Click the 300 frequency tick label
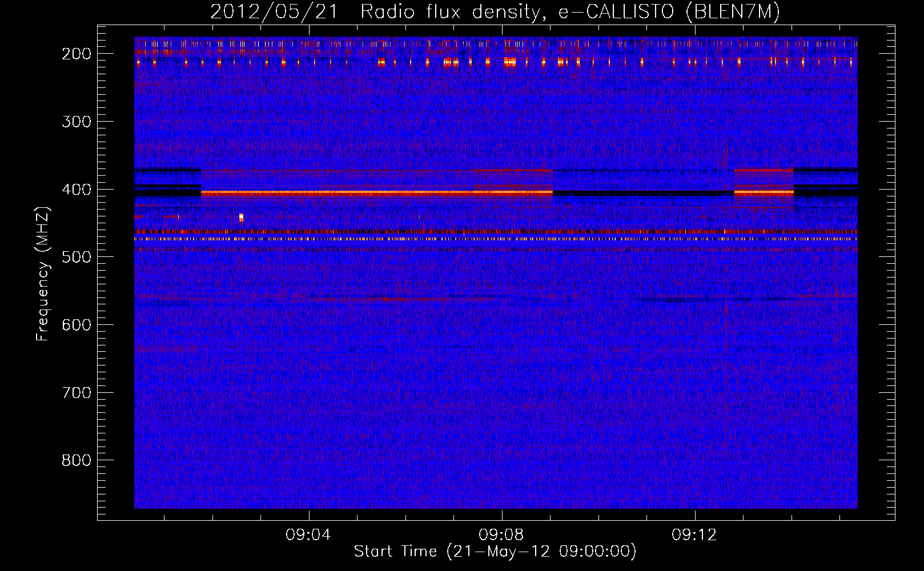This screenshot has width=924, height=571. point(77,122)
